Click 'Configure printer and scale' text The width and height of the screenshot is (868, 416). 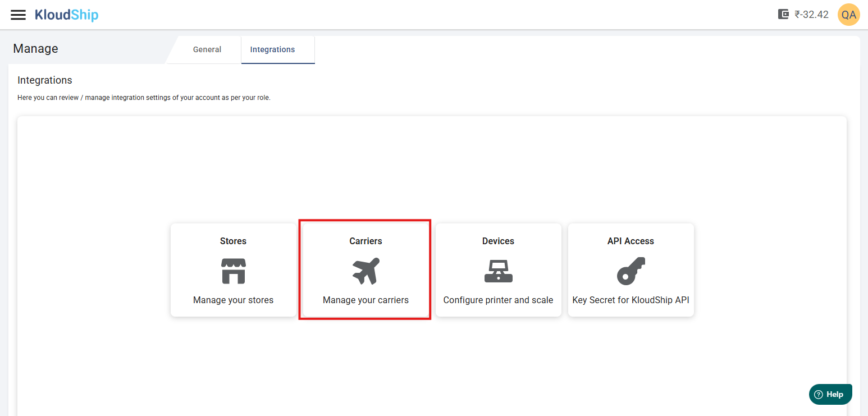pos(498,300)
